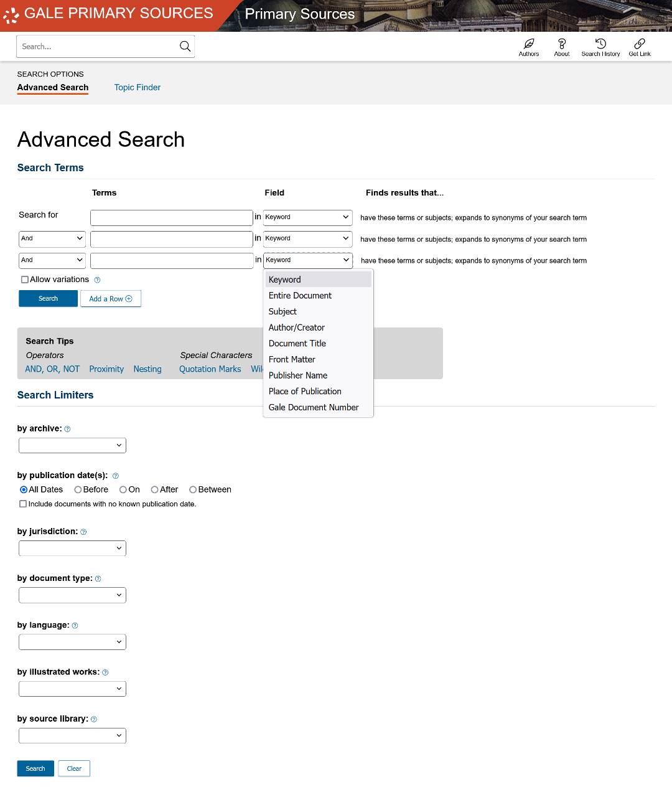Choose Entire Document in the field list
The height and width of the screenshot is (787, 672).
(319, 296)
